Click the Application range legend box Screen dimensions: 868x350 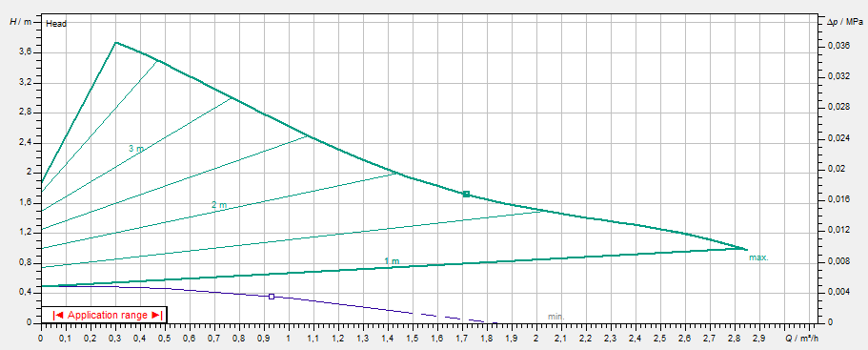tap(104, 315)
